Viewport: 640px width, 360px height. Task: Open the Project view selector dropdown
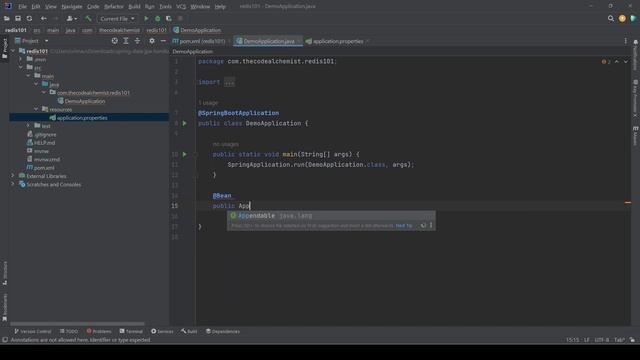pos(32,41)
